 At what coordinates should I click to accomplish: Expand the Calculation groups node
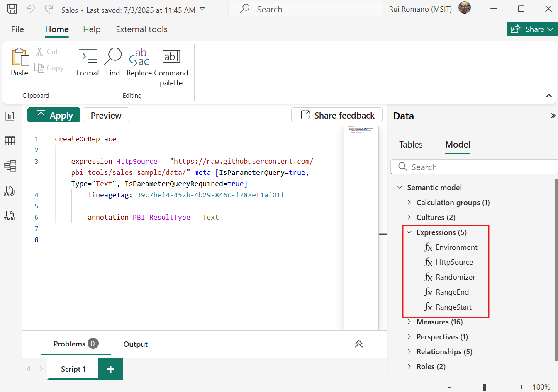(409, 203)
